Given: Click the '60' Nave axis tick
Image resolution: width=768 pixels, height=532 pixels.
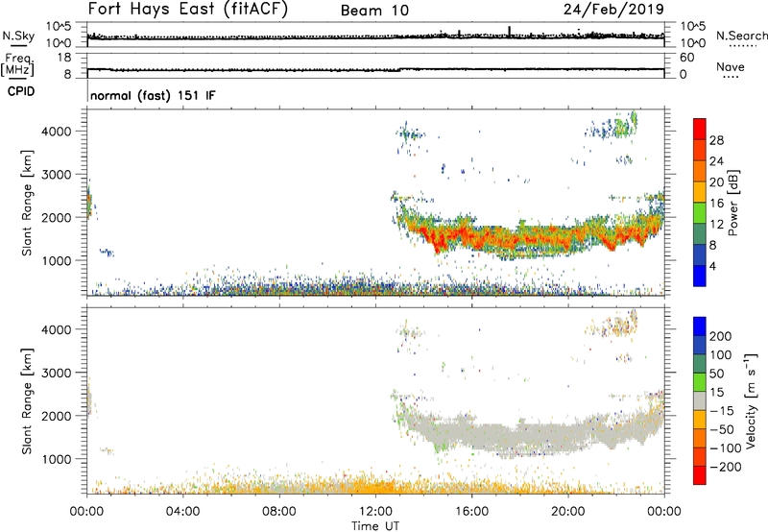Looking at the screenshot, I should (x=687, y=58).
